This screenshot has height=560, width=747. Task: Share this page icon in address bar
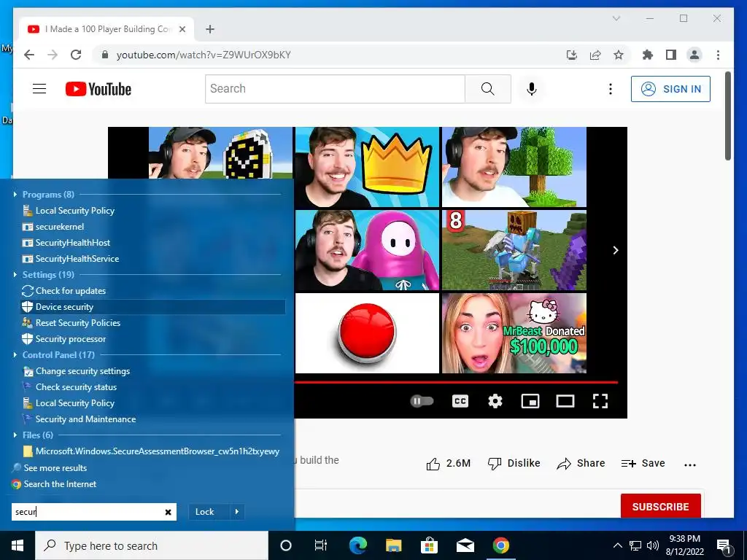point(595,55)
